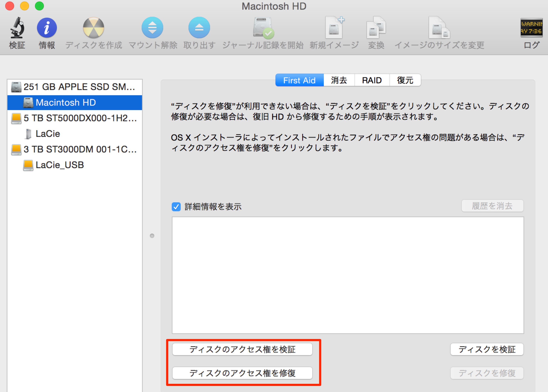
Task: Click the 履歴を消去 button
Action: pos(492,206)
